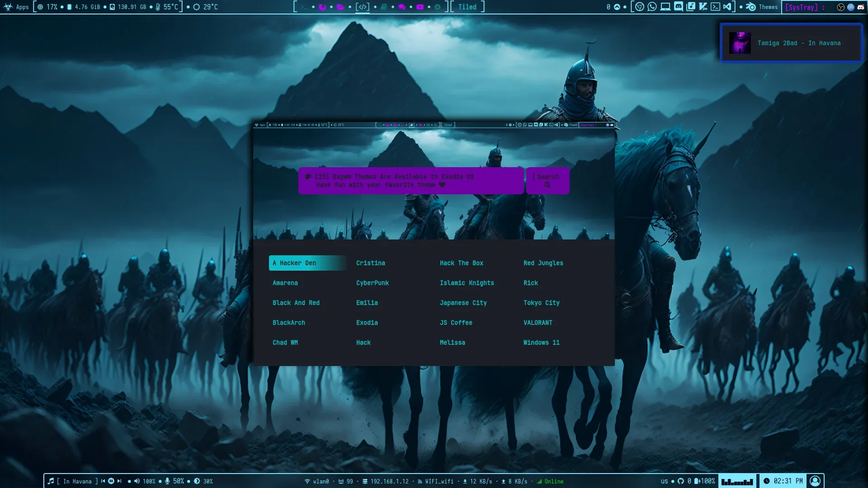Click the Exodia theme in the list

[x=367, y=322]
